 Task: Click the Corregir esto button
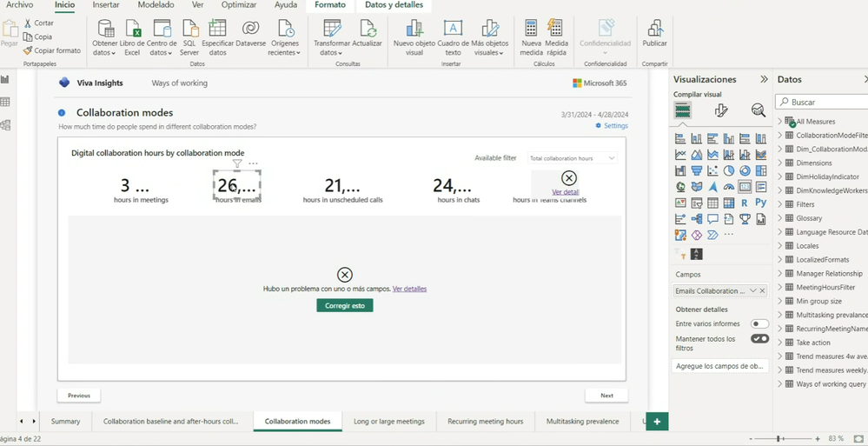coord(345,305)
